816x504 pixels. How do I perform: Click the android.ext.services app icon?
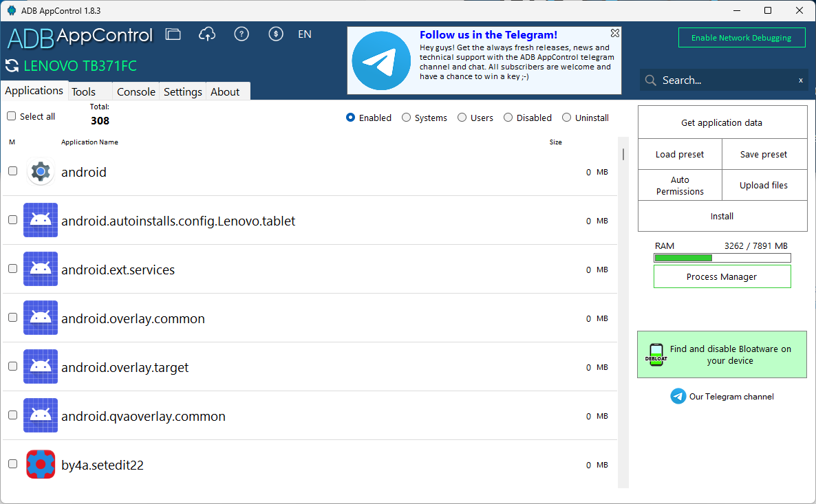tap(41, 269)
